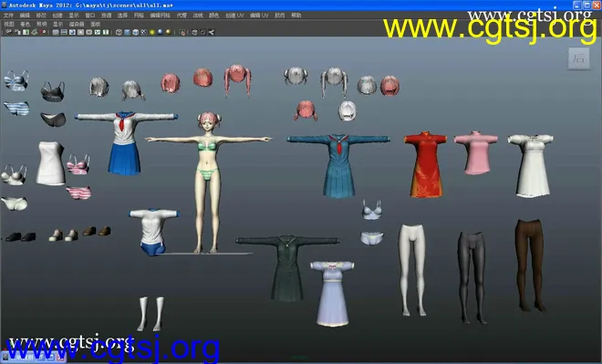Open the 法线 (Normals) menu
Image resolution: width=602 pixels, height=364 pixels.
click(198, 16)
